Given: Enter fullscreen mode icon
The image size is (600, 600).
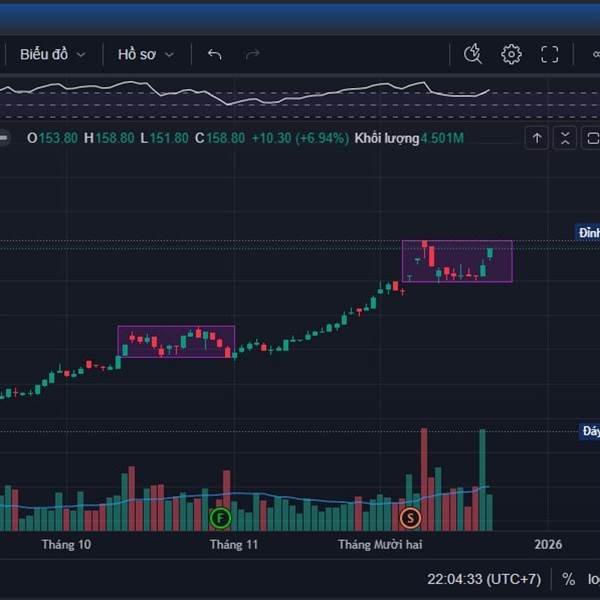Looking at the screenshot, I should pos(550,54).
